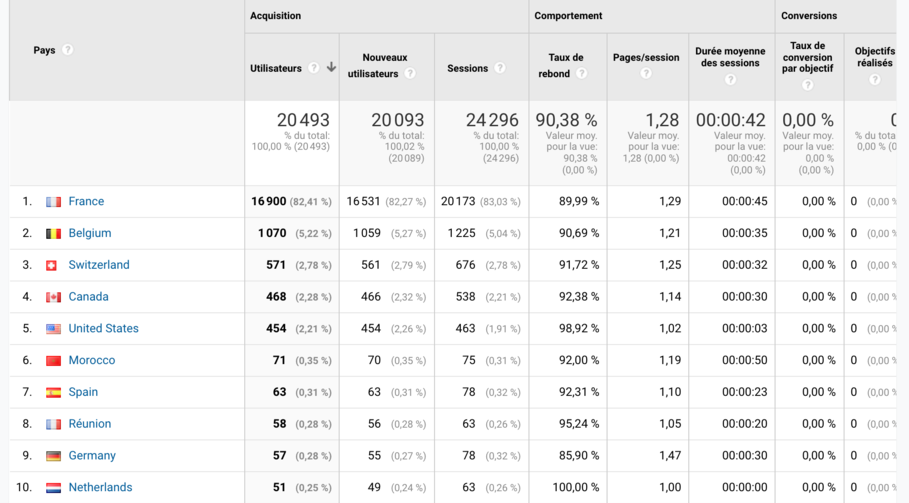Select the United States link
This screenshot has width=909, height=503.
(x=103, y=329)
